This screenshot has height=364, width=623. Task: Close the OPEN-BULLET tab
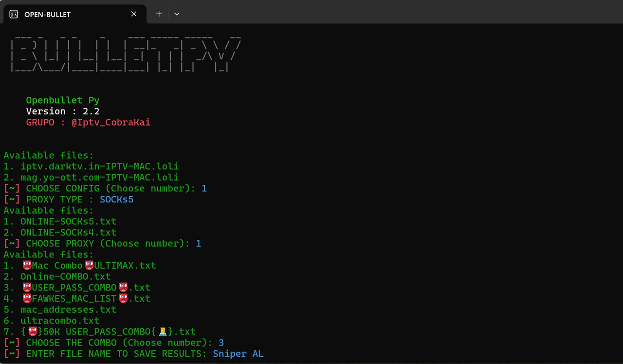pos(134,14)
